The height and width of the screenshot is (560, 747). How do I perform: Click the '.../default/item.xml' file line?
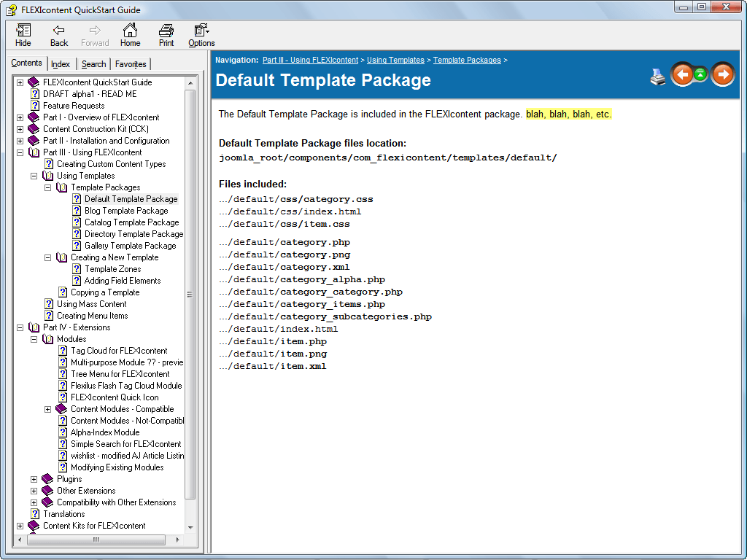click(273, 366)
